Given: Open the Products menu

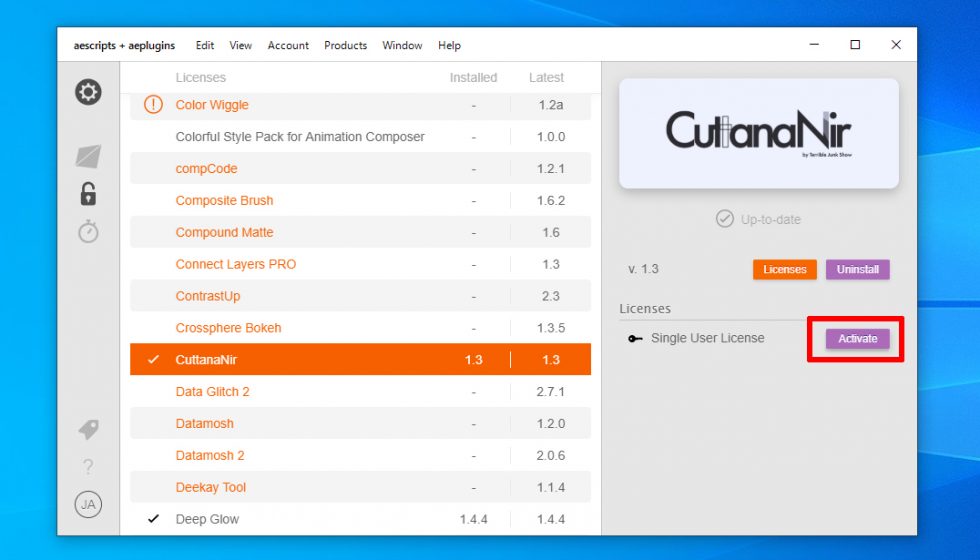Looking at the screenshot, I should click(x=345, y=45).
